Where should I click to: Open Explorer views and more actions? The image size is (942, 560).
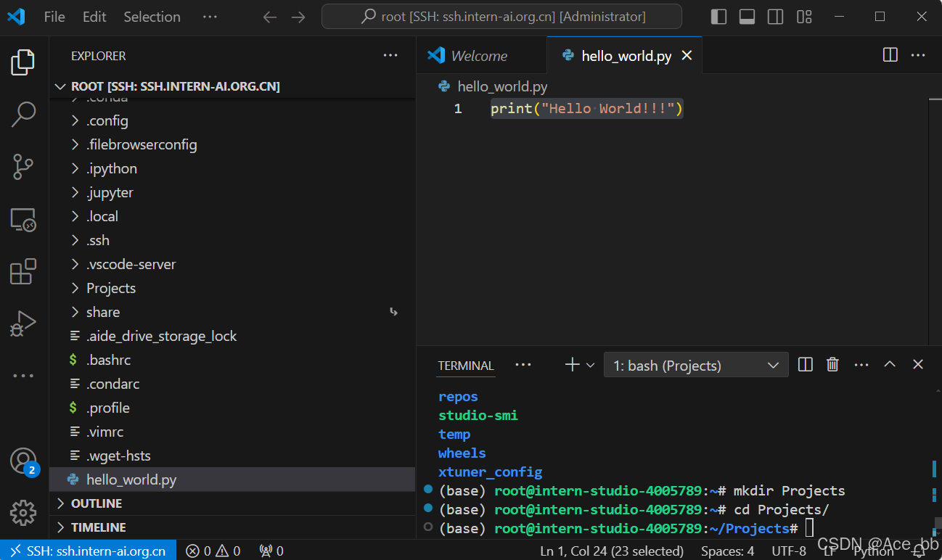[390, 56]
